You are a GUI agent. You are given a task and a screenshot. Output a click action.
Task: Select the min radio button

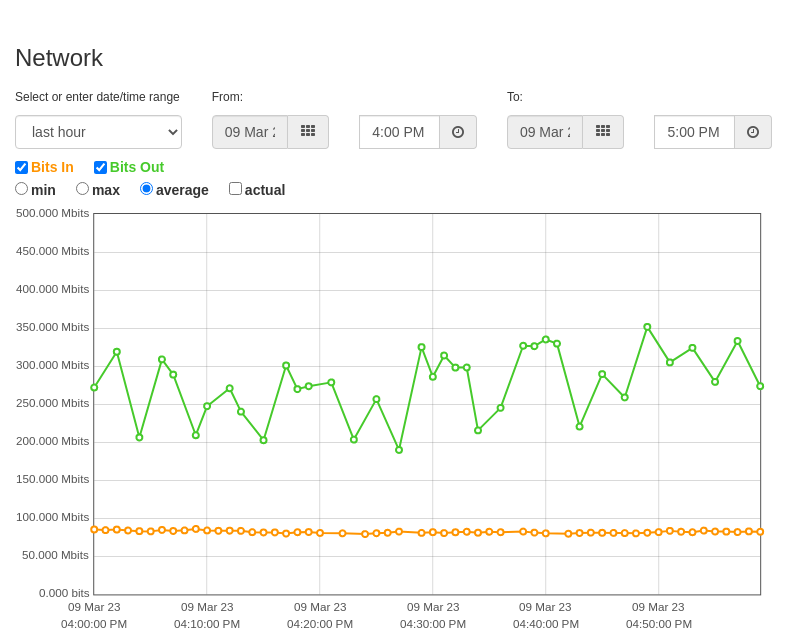pos(21,189)
